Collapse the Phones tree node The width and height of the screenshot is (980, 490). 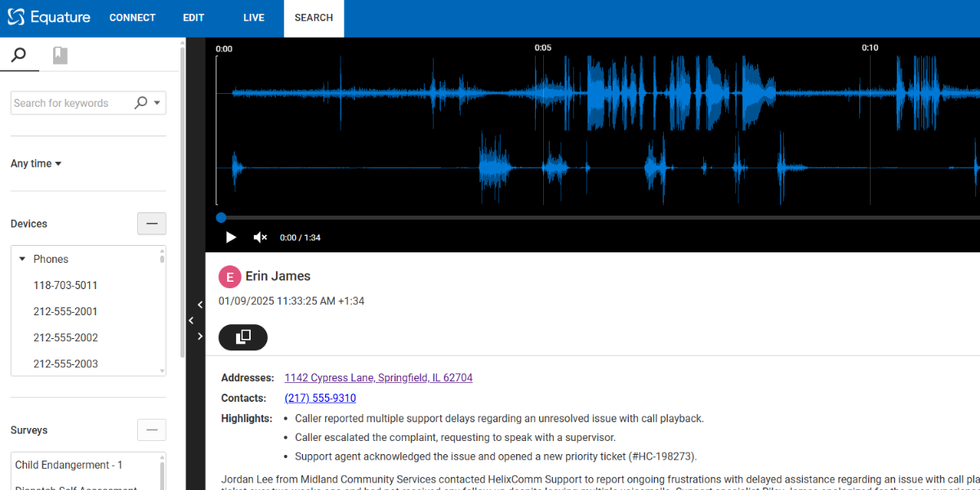[x=23, y=259]
